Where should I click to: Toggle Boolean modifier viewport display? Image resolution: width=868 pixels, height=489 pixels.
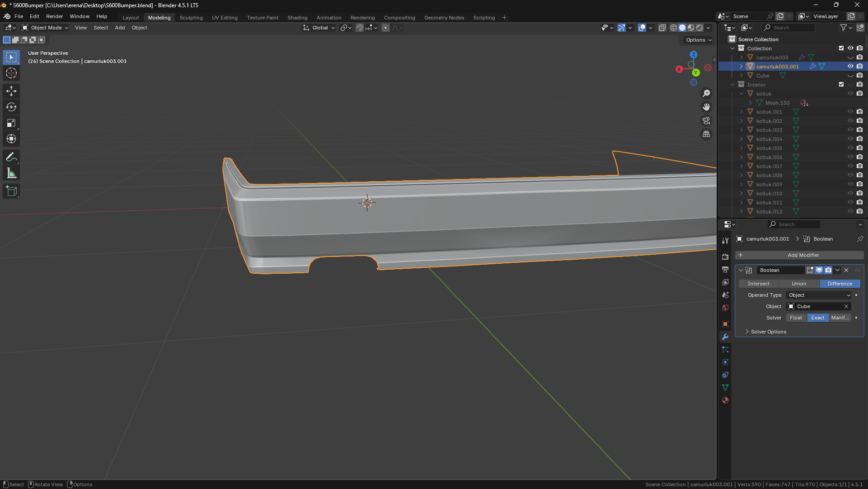(x=819, y=270)
